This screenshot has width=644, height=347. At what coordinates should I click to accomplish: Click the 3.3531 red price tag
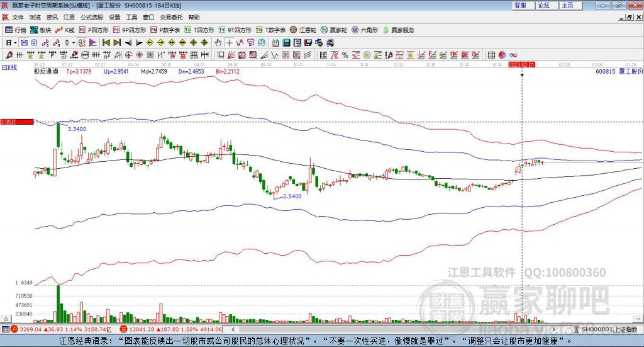(x=17, y=122)
